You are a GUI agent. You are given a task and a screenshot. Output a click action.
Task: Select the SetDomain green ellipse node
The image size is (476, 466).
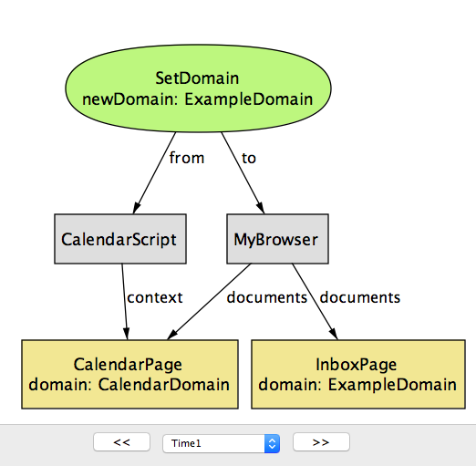click(x=198, y=88)
